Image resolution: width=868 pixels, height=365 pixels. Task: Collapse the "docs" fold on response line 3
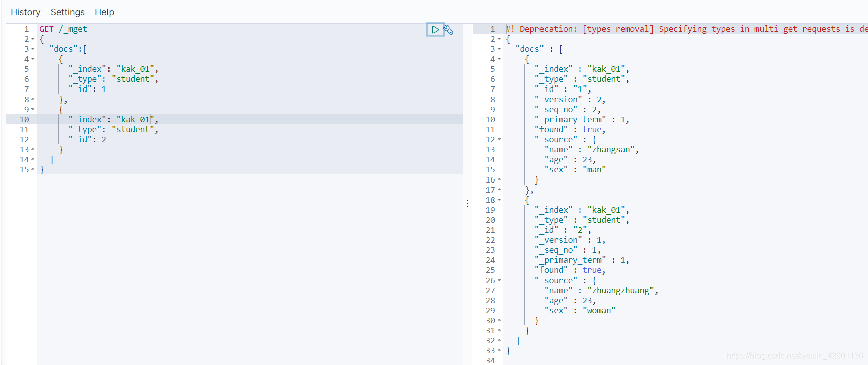499,49
